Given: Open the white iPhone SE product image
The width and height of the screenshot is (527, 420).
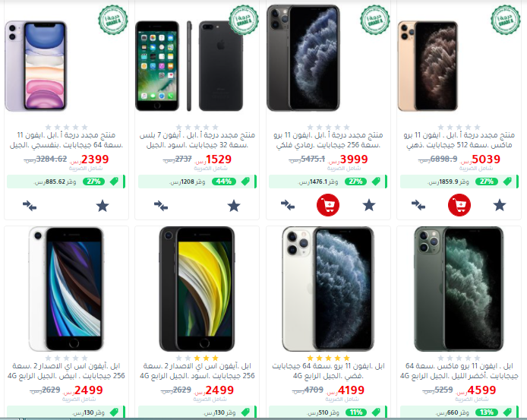Looking at the screenshot, I should [66, 289].
